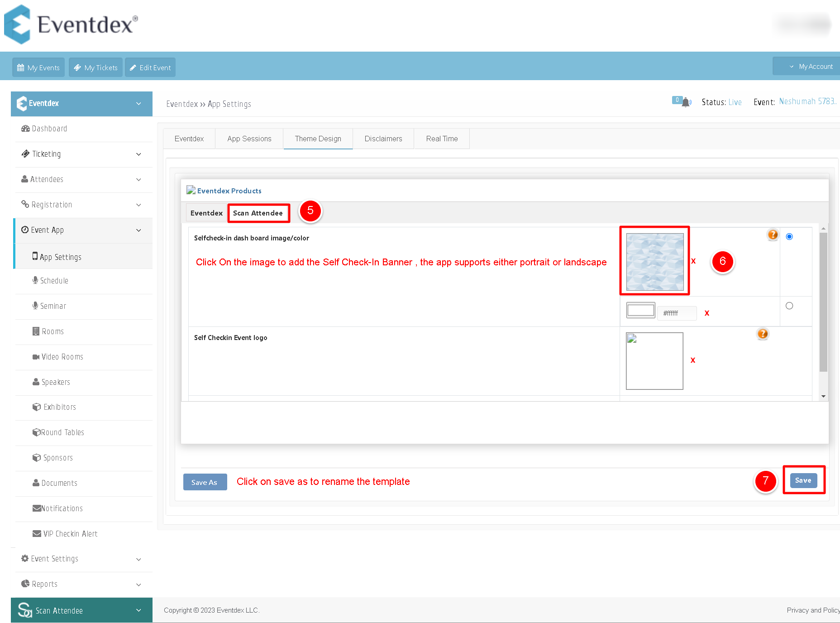This screenshot has width=840, height=623.
Task: Click the Save button
Action: pyautogui.click(x=803, y=480)
